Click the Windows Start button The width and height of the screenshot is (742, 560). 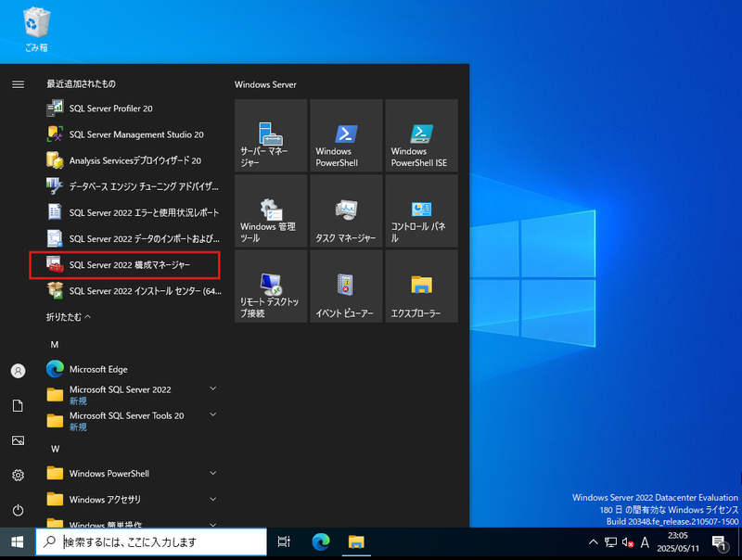[x=18, y=542]
